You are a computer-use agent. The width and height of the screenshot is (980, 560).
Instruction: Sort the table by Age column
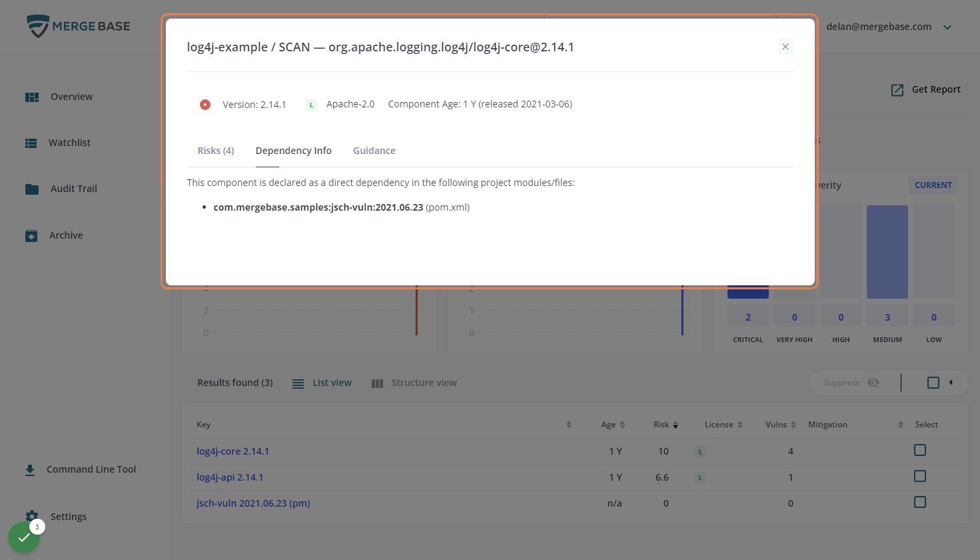(622, 425)
